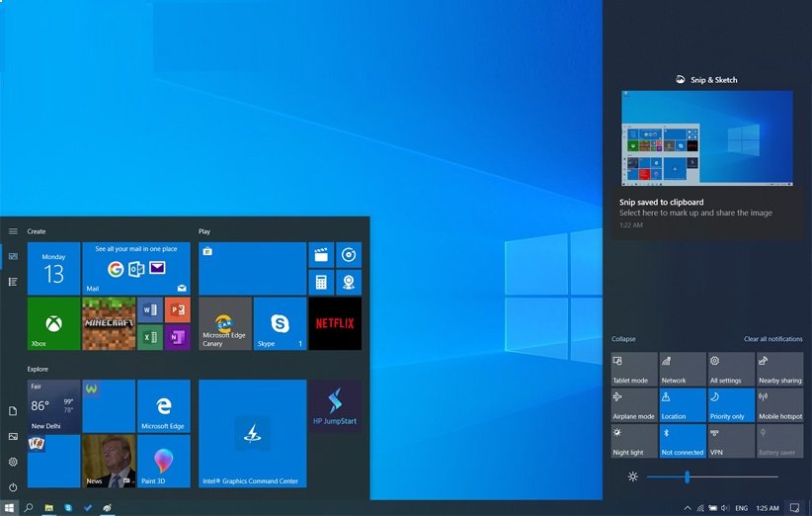Open Skype from the taskbar
The height and width of the screenshot is (516, 812).
pyautogui.click(x=68, y=508)
